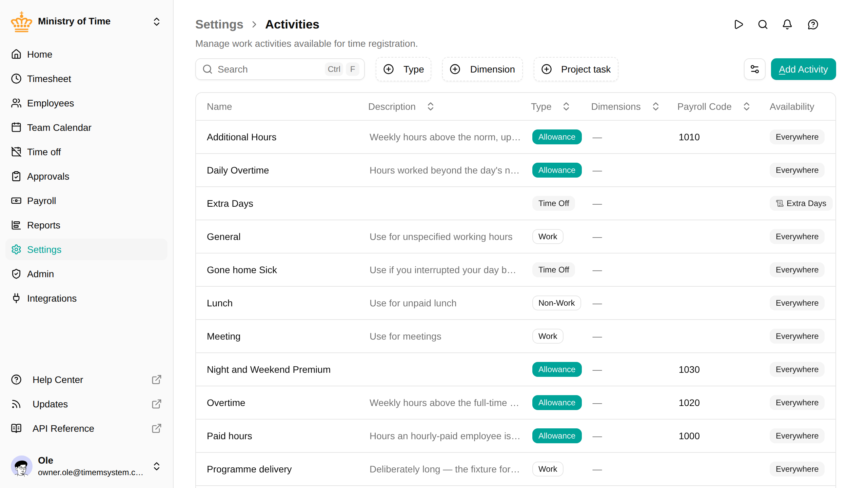This screenshot has width=868, height=488.
Task: Click the Settings breadcrumb link
Action: pyautogui.click(x=219, y=24)
